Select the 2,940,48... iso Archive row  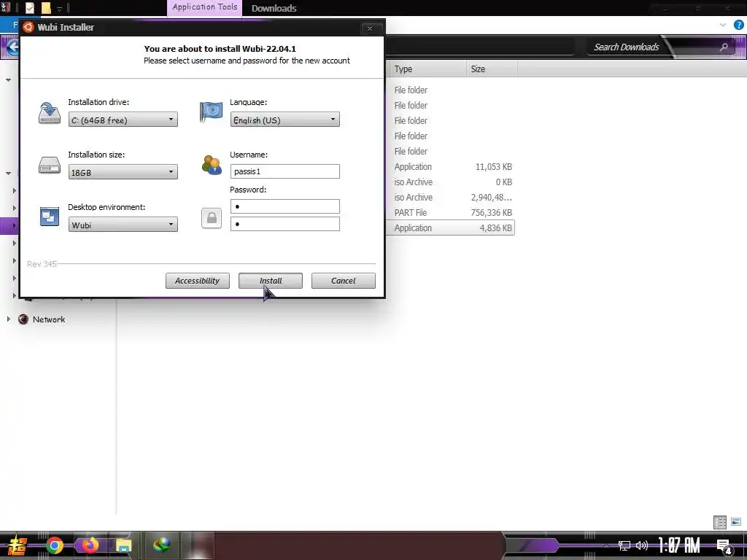point(452,197)
